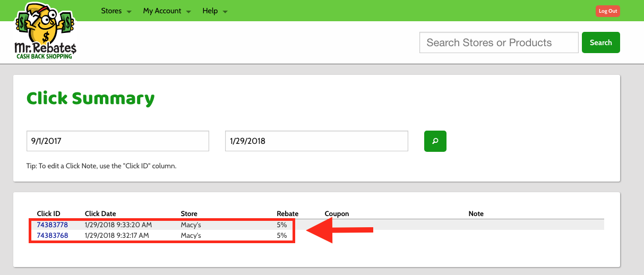Screen dimensions: 644x275
Task: Select the Coupon column header
Action: click(337, 213)
